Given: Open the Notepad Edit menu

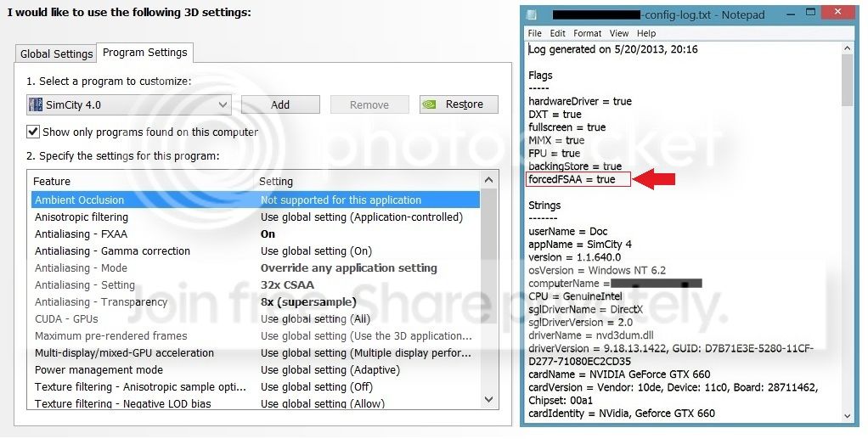Looking at the screenshot, I should point(557,33).
